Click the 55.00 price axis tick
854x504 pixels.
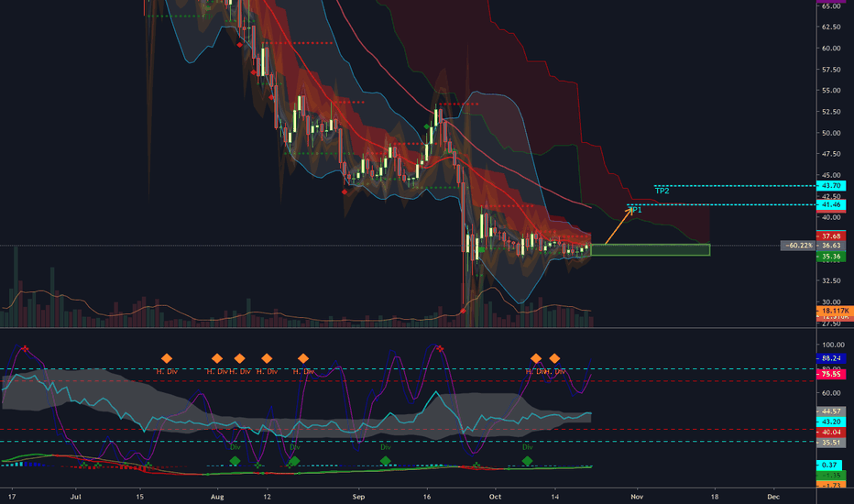coord(831,91)
